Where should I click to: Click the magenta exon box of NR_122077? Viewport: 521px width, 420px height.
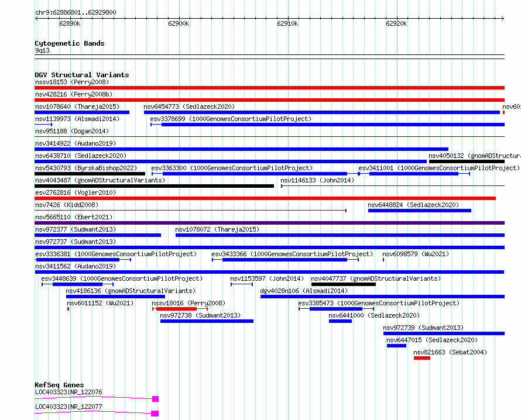155,414
